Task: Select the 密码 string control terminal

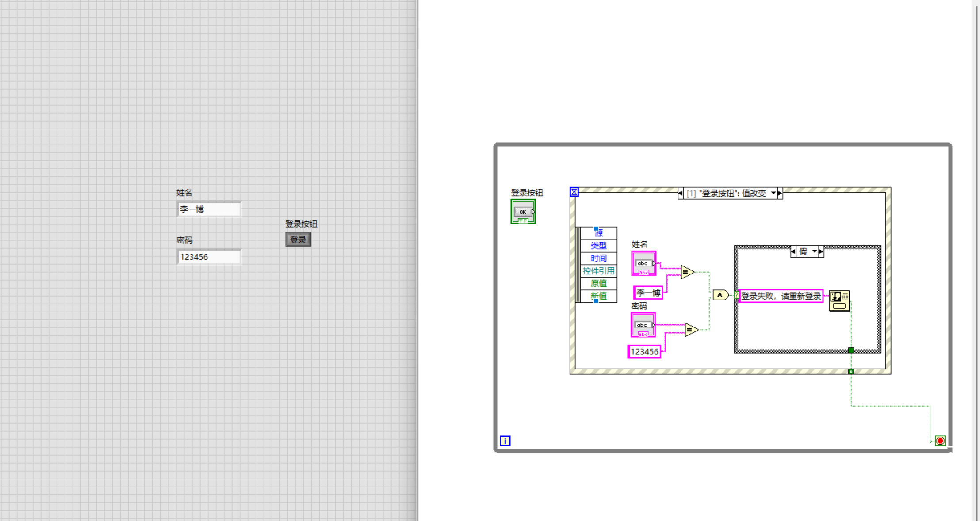Action: click(643, 325)
